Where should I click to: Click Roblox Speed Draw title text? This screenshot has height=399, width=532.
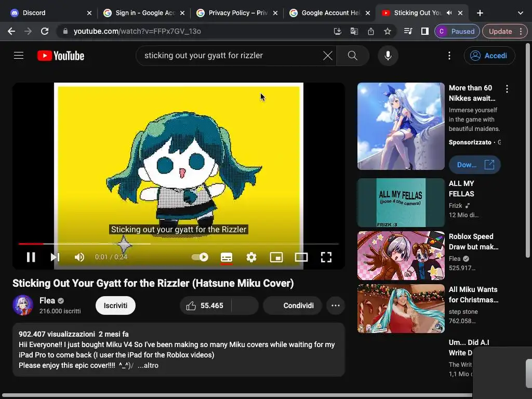473,242
